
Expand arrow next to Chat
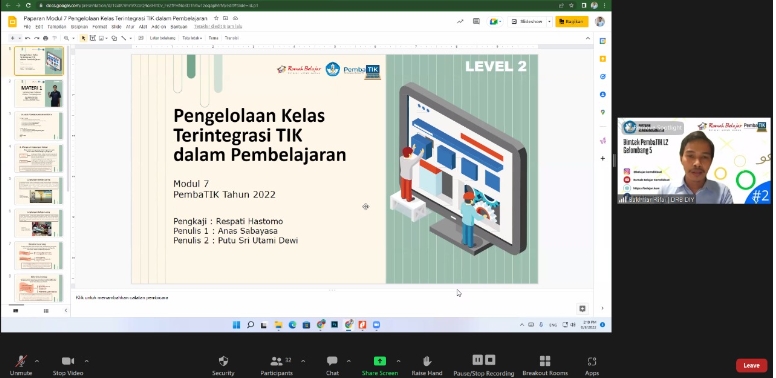[348, 361]
